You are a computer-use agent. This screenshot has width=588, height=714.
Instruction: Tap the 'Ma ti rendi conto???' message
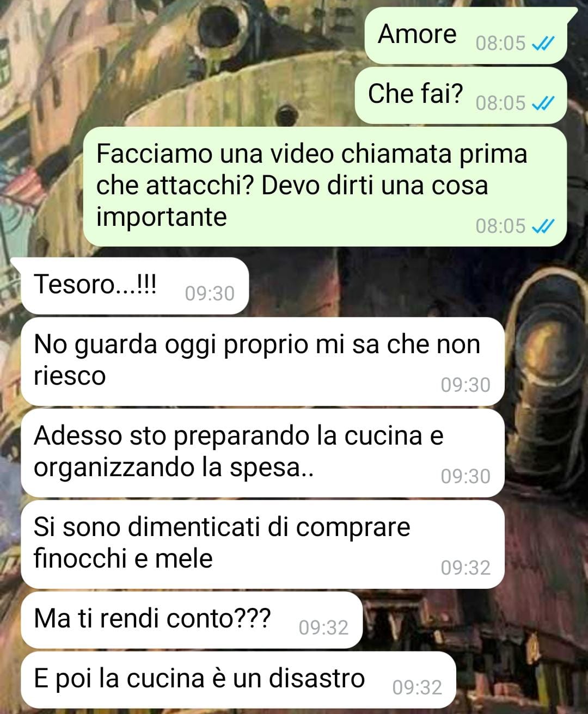192,620
